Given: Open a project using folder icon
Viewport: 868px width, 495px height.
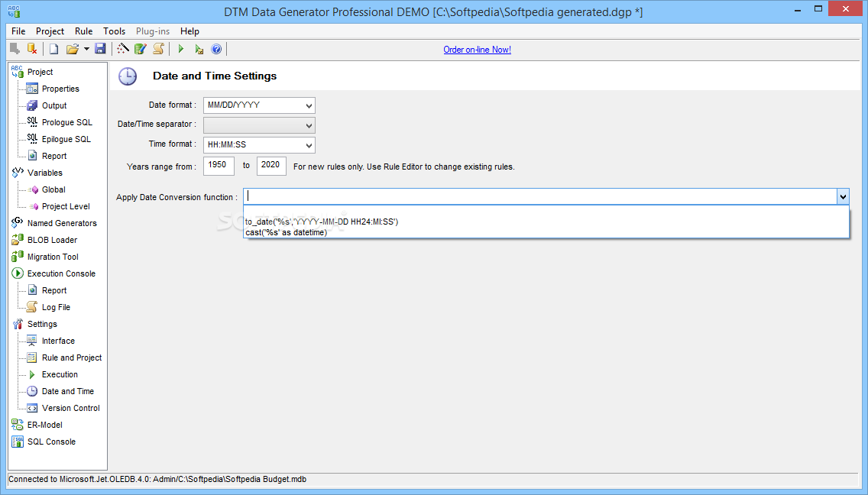Looking at the screenshot, I should [72, 49].
